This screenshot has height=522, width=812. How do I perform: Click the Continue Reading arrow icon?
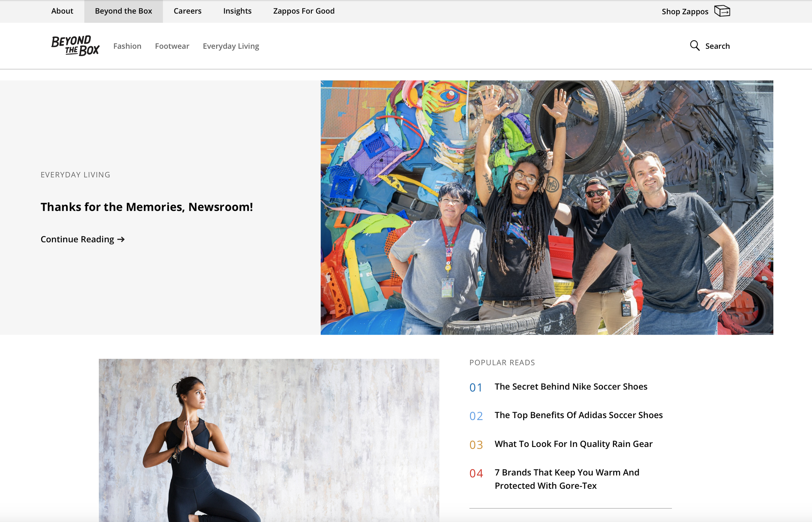[121, 240]
